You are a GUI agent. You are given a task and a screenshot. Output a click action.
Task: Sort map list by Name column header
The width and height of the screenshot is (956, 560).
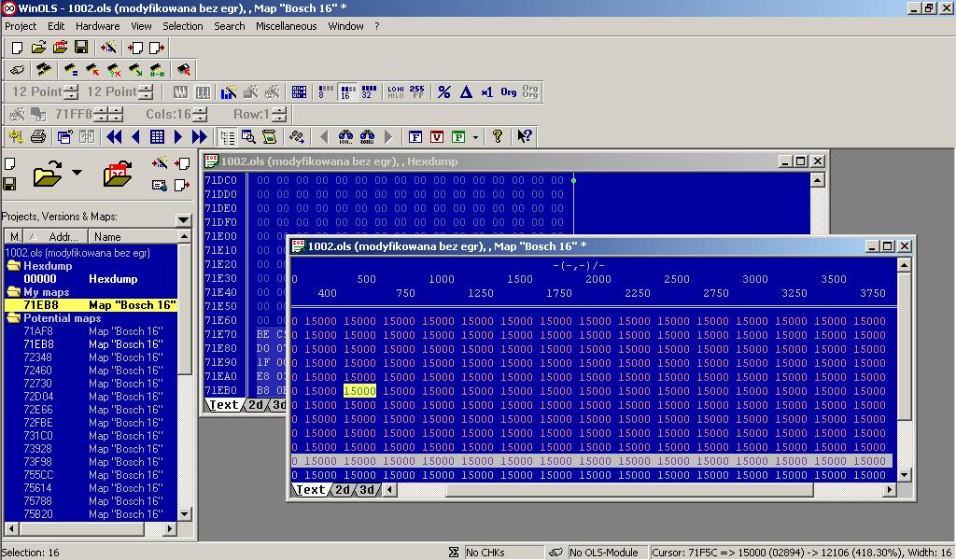(133, 236)
